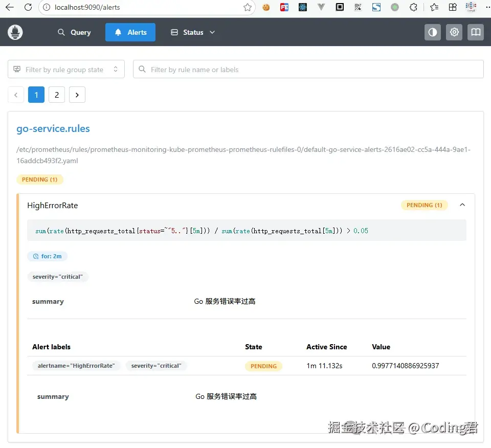Select page 2 of the rule groups
Viewport: 491px width, 448px height.
(57, 95)
